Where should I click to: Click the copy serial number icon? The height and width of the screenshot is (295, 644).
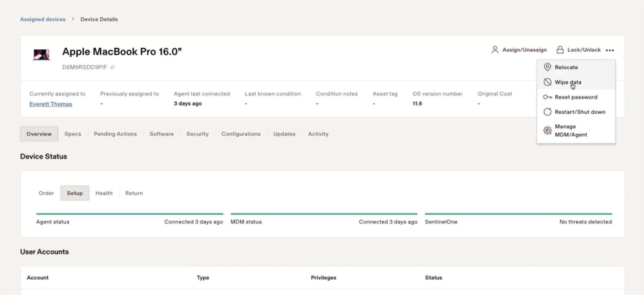(x=113, y=67)
